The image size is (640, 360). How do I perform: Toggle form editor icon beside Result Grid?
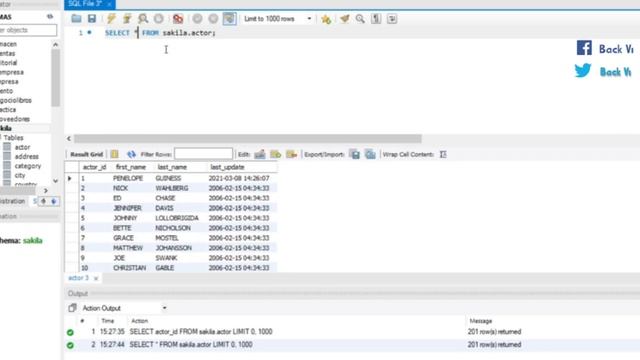[x=115, y=154]
